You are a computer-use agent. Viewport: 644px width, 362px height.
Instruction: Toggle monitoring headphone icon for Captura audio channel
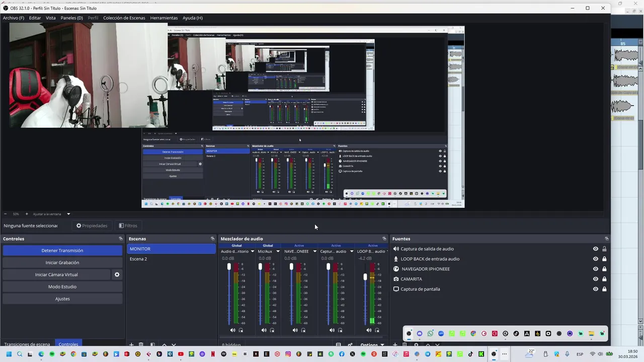(340, 330)
